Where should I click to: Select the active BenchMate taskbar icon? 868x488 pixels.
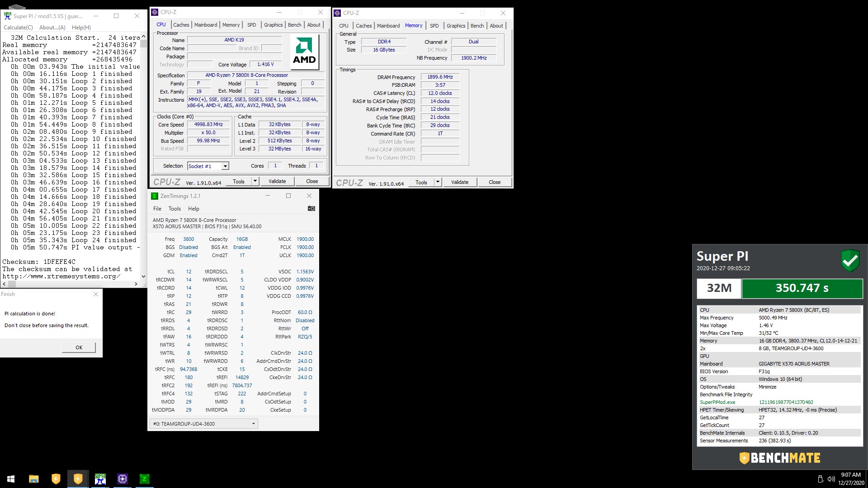pos(78,479)
